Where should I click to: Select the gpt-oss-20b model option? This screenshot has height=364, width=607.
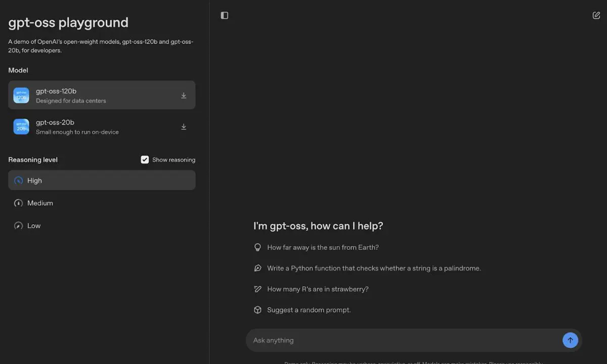click(102, 126)
